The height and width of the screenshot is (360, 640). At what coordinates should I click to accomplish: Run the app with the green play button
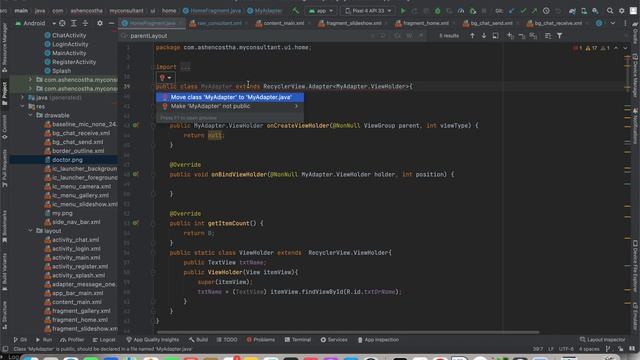403,11
